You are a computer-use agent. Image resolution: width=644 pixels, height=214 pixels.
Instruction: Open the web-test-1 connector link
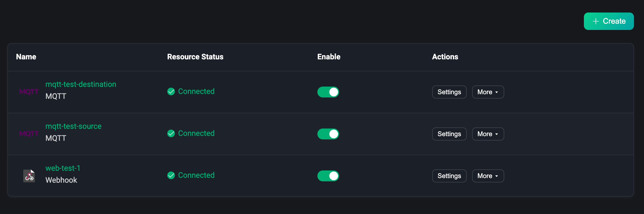click(63, 168)
